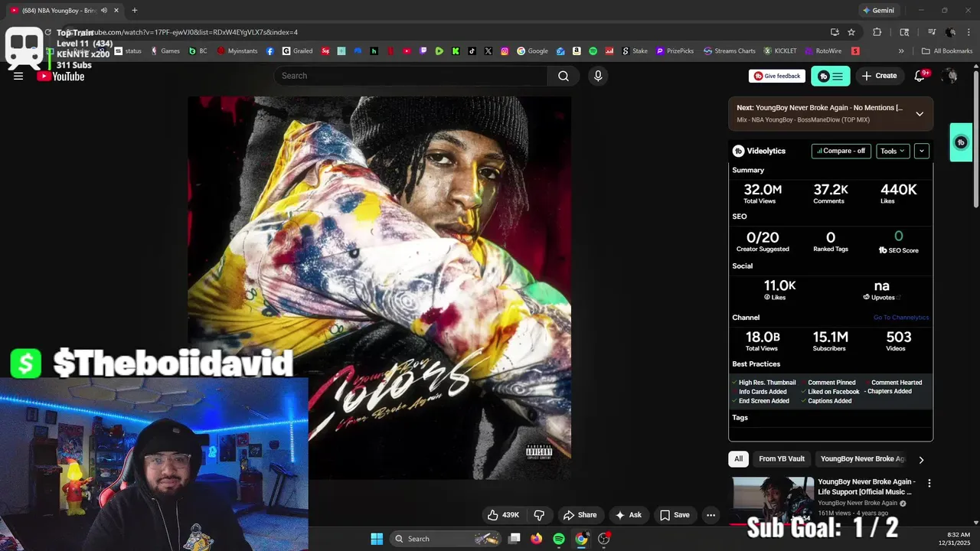Open the TikTok bookmark
Viewport: 980px width, 551px height.
472,51
